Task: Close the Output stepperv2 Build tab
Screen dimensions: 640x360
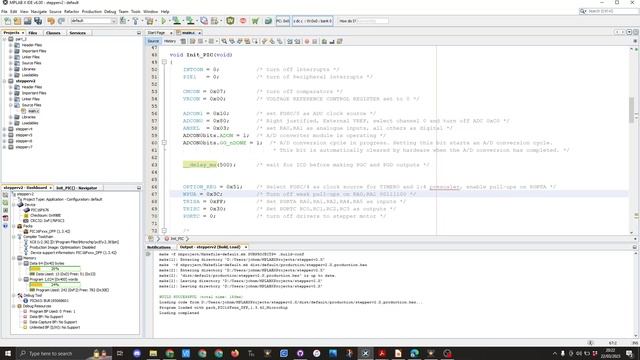Action: (x=246, y=247)
